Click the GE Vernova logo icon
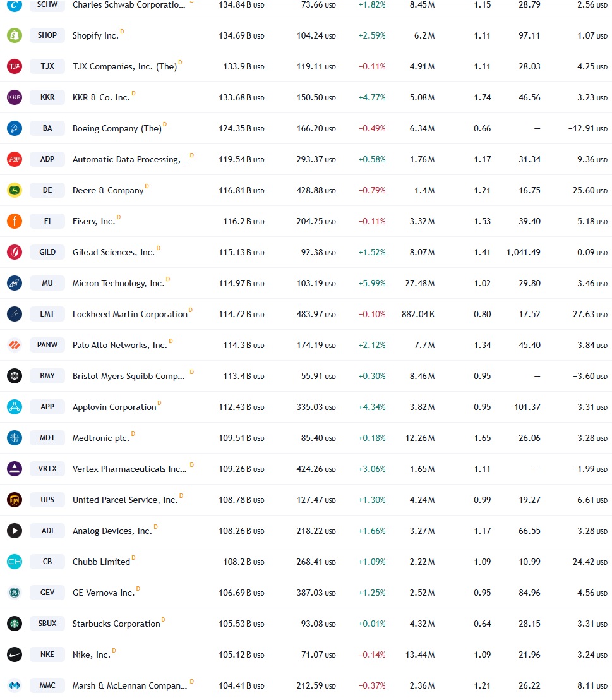The height and width of the screenshot is (700, 612). coord(15,593)
